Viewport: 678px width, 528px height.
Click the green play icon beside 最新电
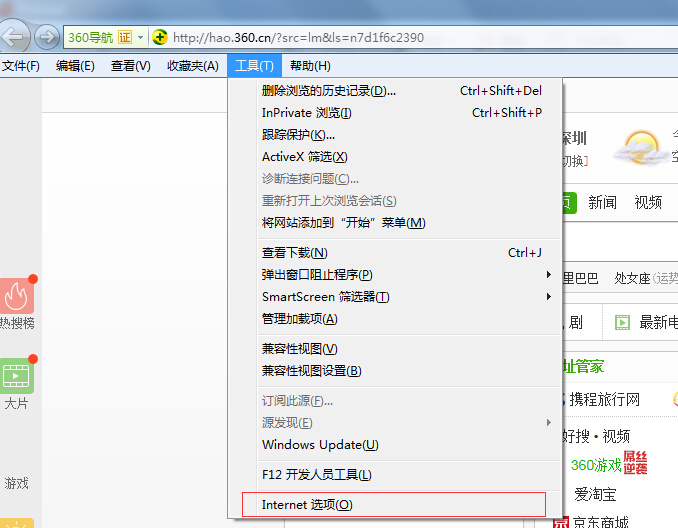(x=622, y=323)
